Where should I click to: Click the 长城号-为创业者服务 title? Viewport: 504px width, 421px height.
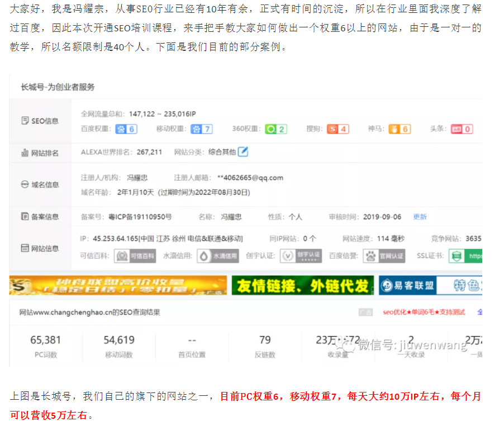[58, 87]
